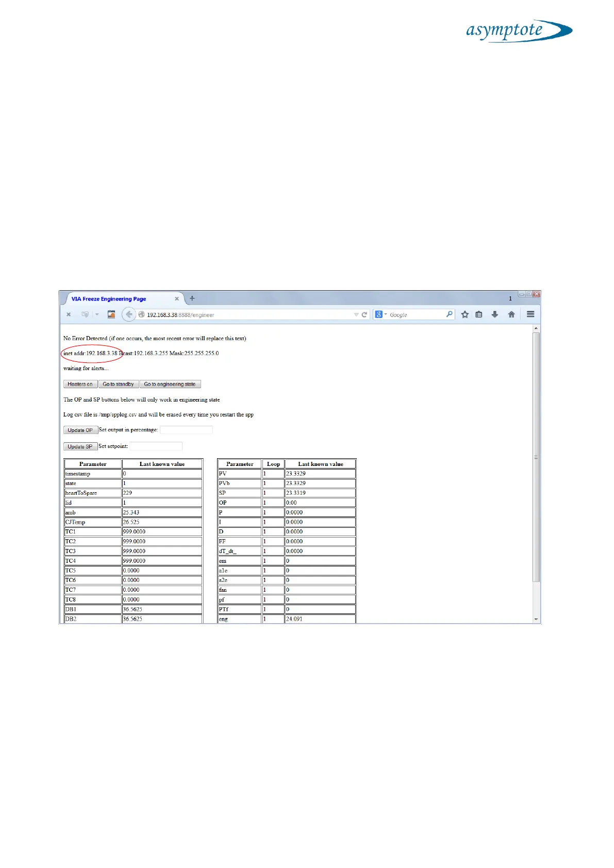Click the image icon left of back button
614x868 pixels.
(111, 314)
